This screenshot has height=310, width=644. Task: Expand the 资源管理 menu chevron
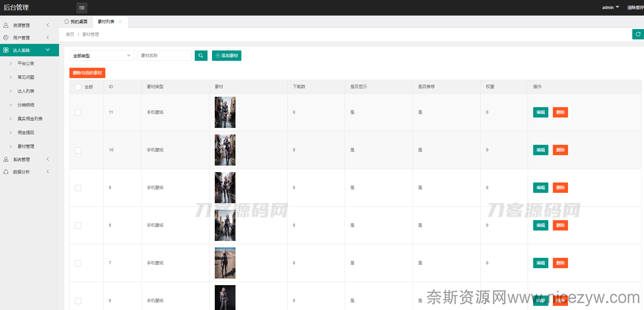pyautogui.click(x=48, y=25)
